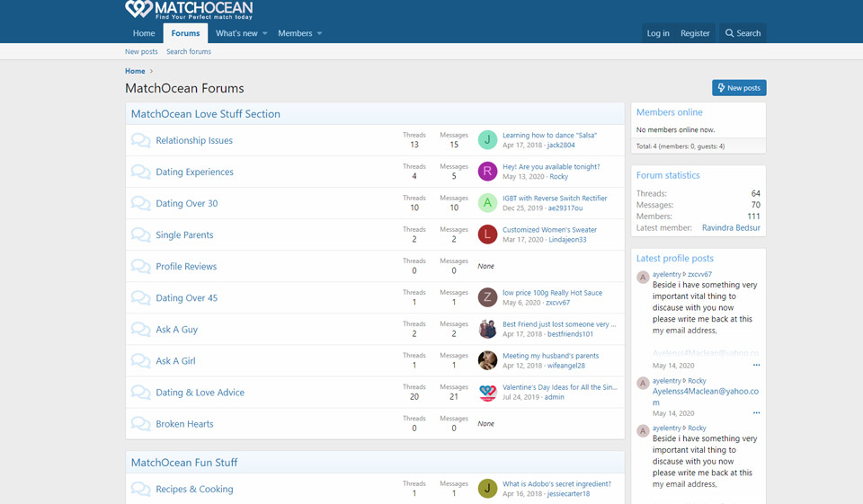
Task: Go to the Home tab in navbar
Action: 144,33
